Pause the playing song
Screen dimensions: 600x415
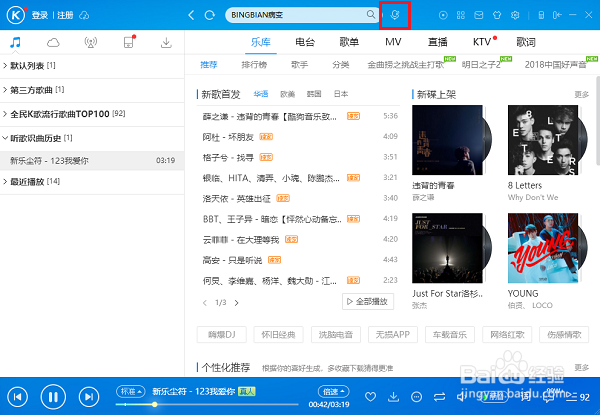click(53, 397)
